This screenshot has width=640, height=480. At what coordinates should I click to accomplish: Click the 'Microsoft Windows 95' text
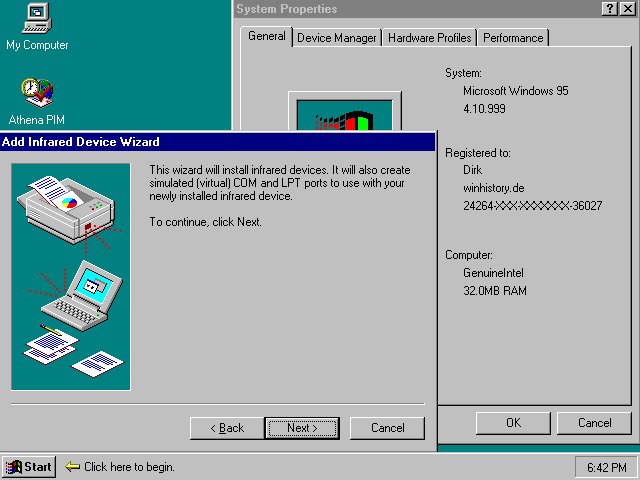coord(516,91)
